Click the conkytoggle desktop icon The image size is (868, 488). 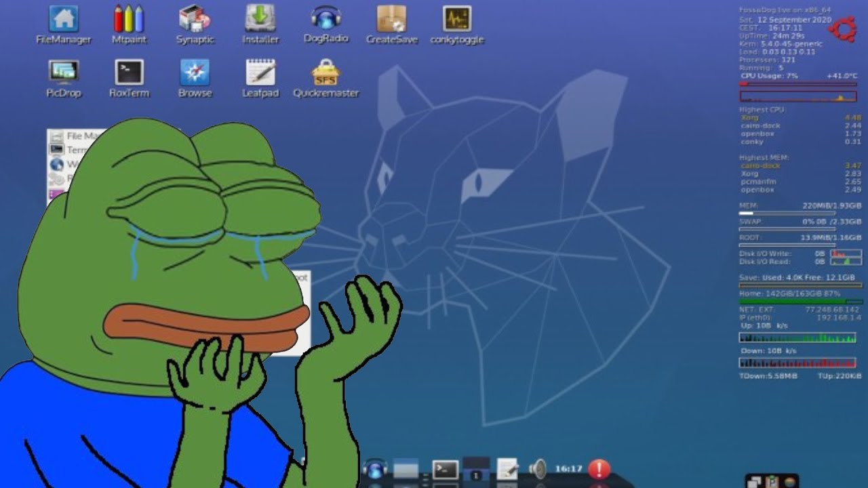[x=457, y=25]
